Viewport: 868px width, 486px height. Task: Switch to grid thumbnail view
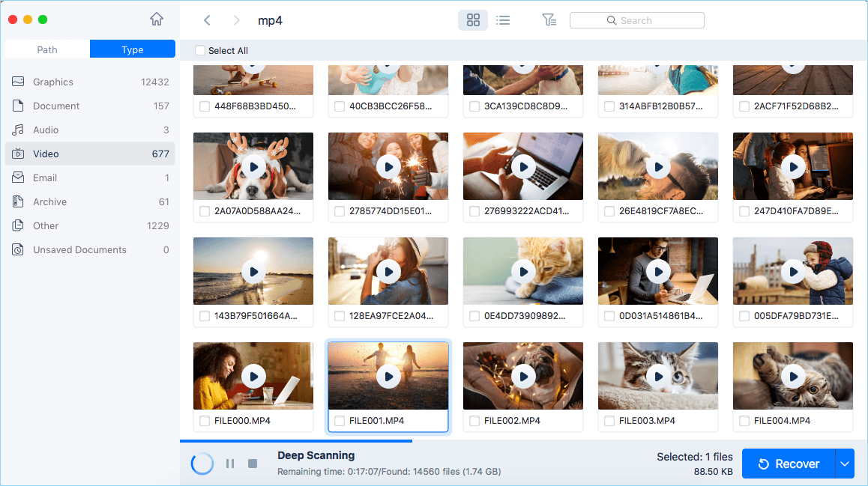(x=473, y=20)
